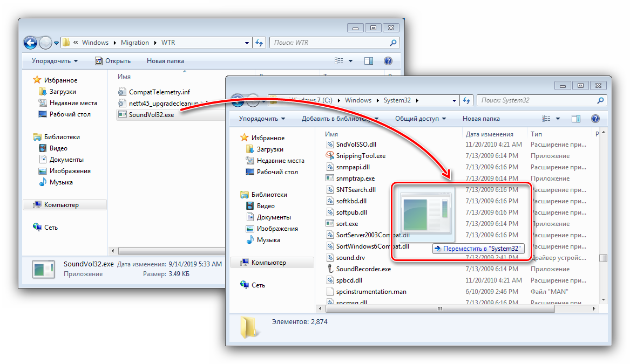Open Упорядочить menu in WTR window

pyautogui.click(x=55, y=61)
